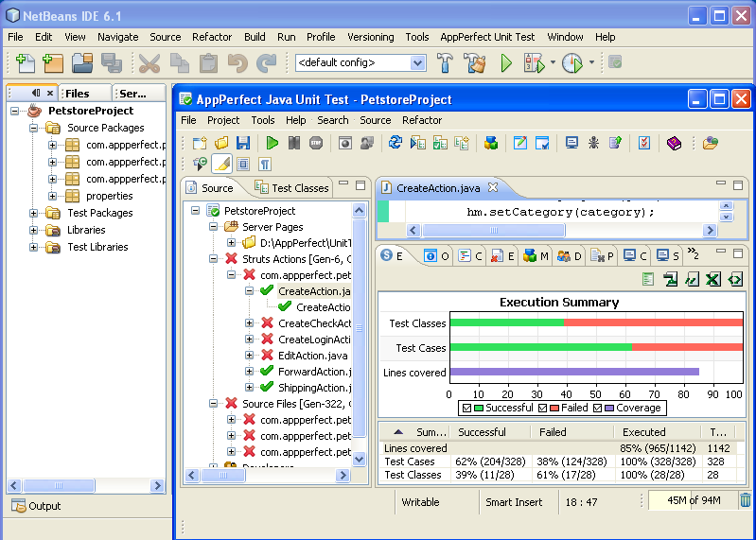This screenshot has height=540, width=756.
Task: Click the NetBeans New Project icon
Action: click(53, 63)
